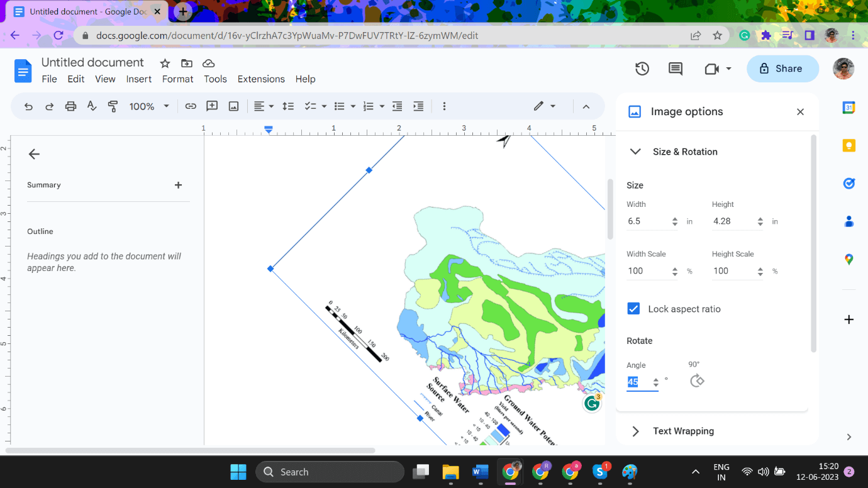Screen dimensions: 868x488
Task: Click the Insert image toolbar icon
Action: point(233,106)
